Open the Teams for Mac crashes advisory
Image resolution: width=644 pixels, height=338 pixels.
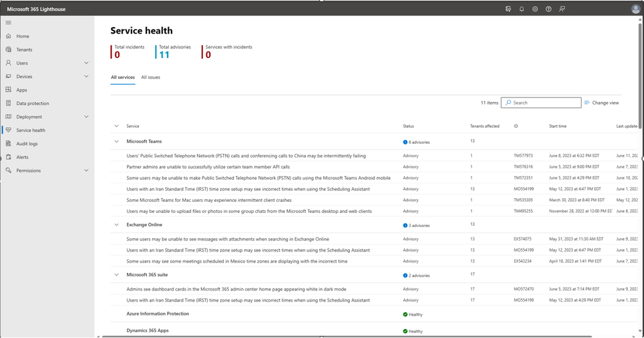coord(209,200)
